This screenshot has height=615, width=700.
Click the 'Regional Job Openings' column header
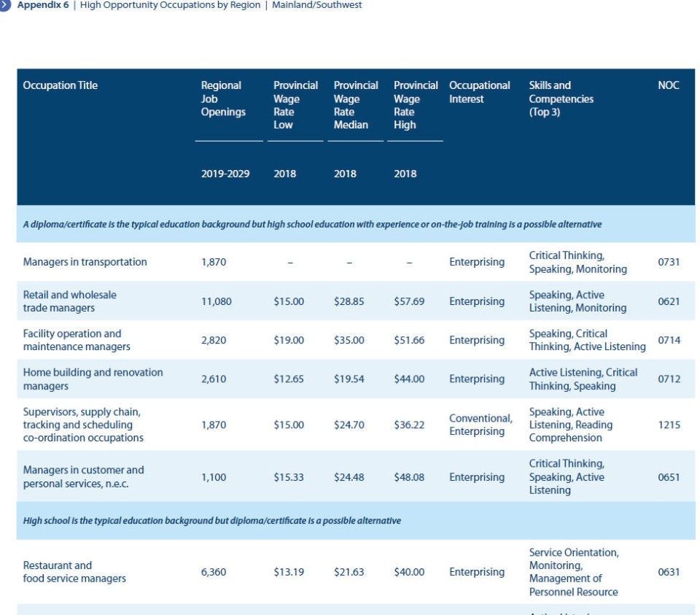[223, 98]
